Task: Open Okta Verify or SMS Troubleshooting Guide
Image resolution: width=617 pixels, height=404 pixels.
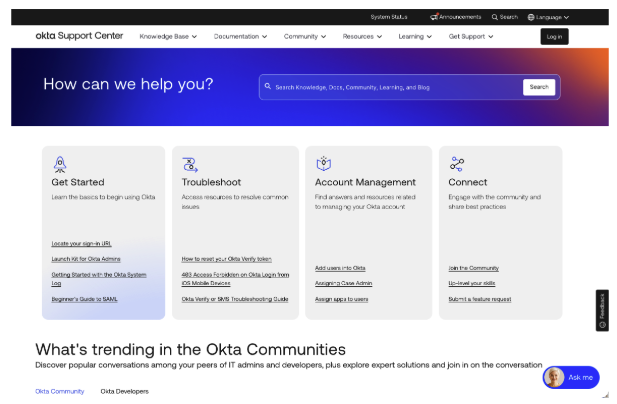Action: [x=235, y=299]
